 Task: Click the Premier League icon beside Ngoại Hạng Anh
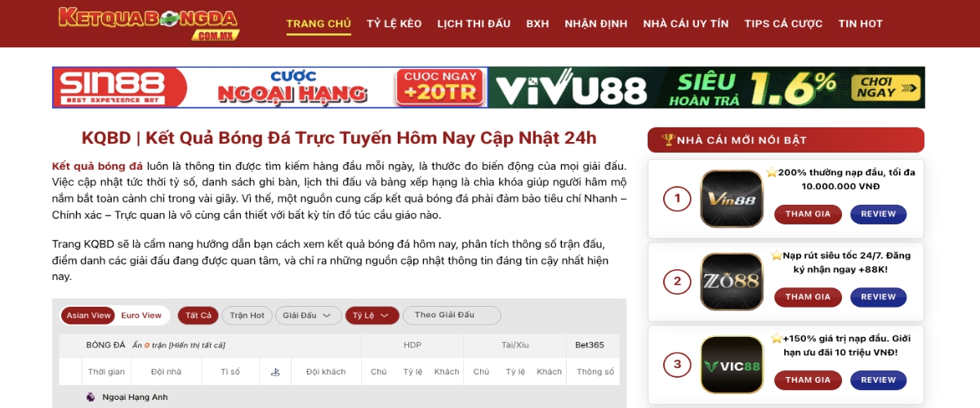click(91, 397)
